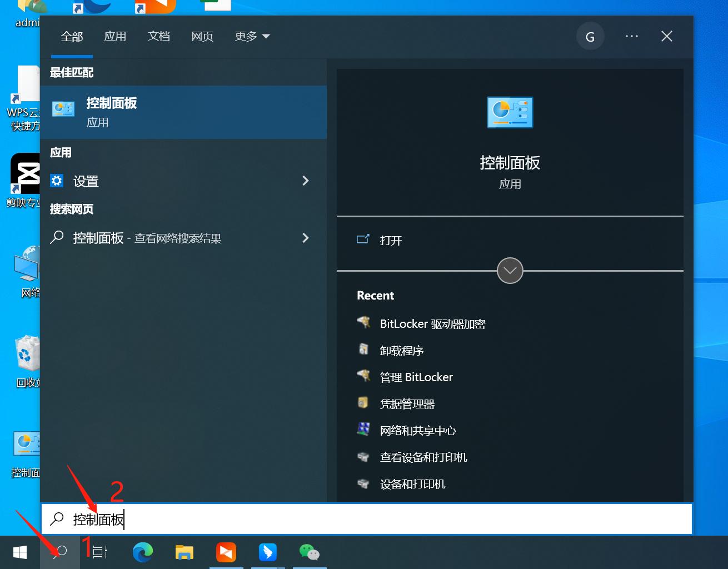Expand the 更多 dropdown
This screenshot has height=569, width=728.
pyautogui.click(x=251, y=36)
